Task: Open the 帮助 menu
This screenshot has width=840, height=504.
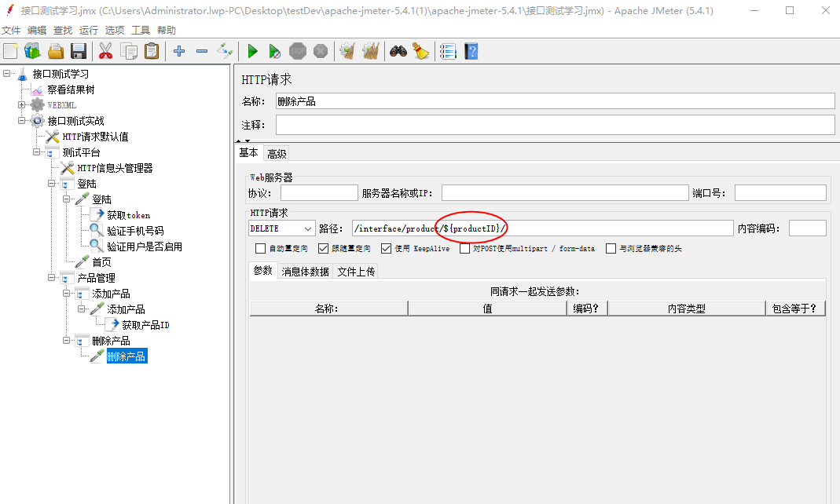Action: [167, 31]
